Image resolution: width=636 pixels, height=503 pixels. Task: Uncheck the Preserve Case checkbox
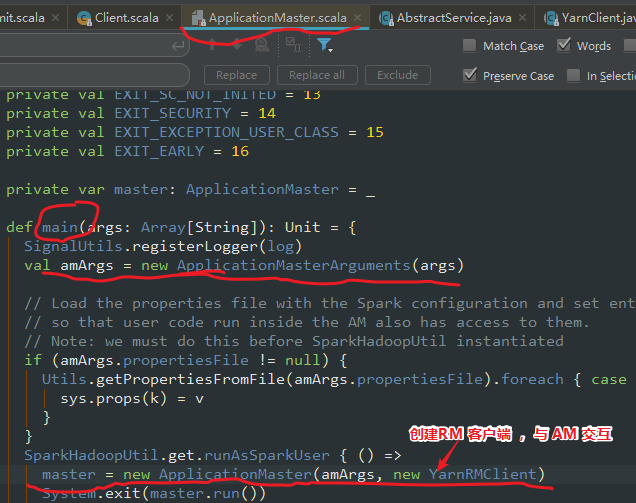pos(470,75)
